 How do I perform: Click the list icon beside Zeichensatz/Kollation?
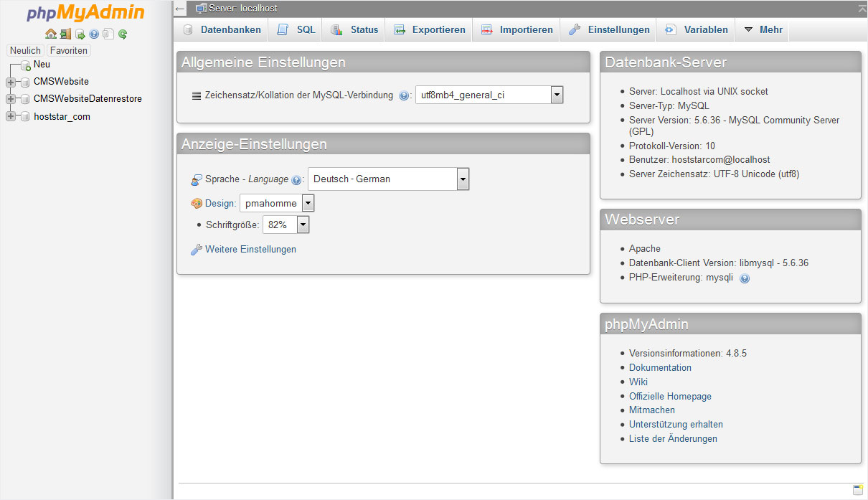197,95
